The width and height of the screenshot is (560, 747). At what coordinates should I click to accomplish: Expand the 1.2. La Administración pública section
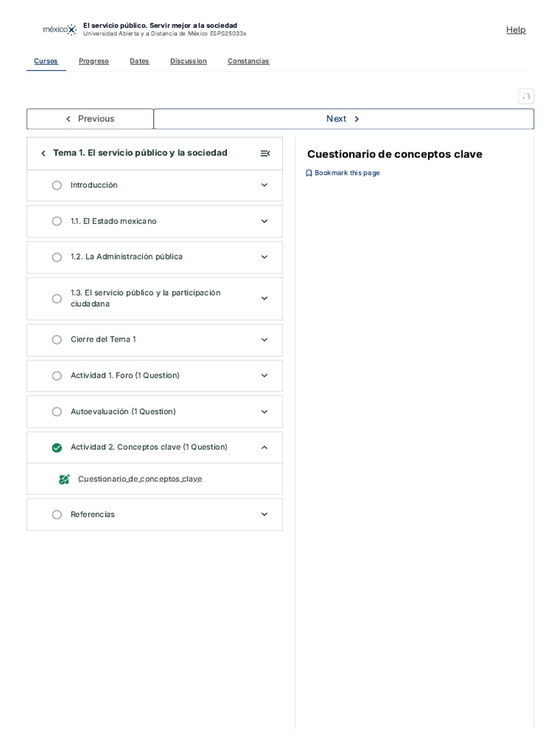pyautogui.click(x=264, y=257)
